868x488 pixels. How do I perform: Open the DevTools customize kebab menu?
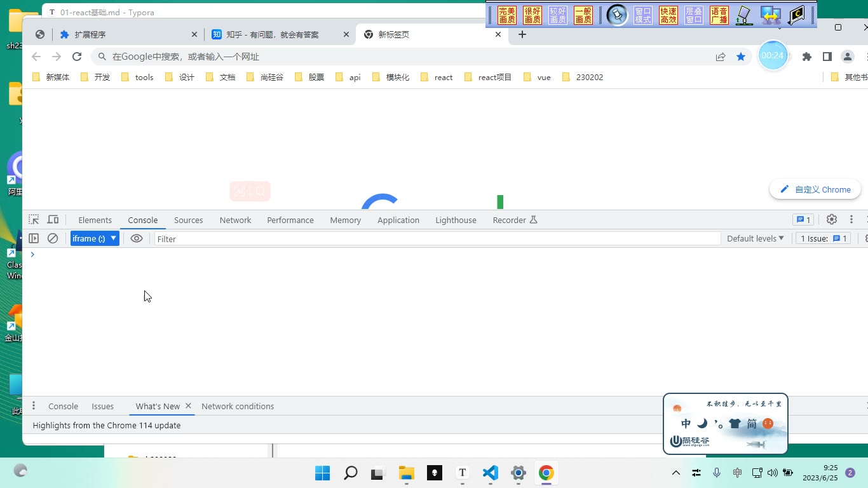[851, 220]
